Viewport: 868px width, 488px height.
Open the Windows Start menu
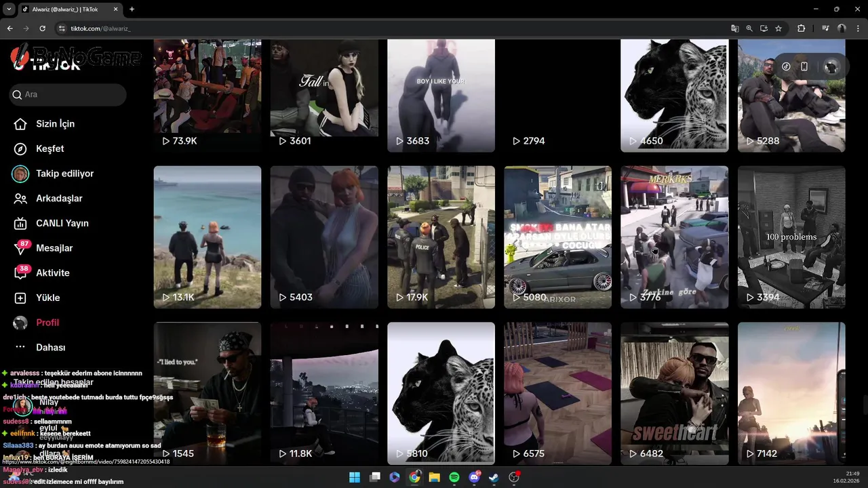(355, 477)
